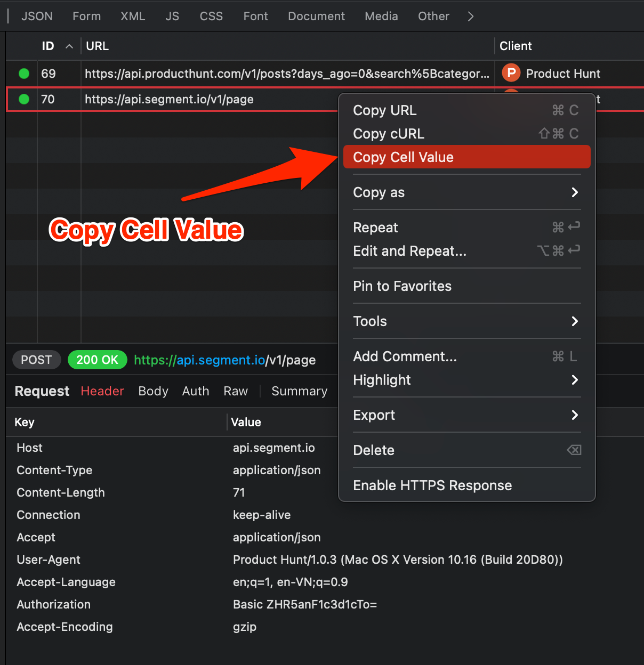Open the request Auth tab
Screen dimensions: 644x665
pos(196,391)
